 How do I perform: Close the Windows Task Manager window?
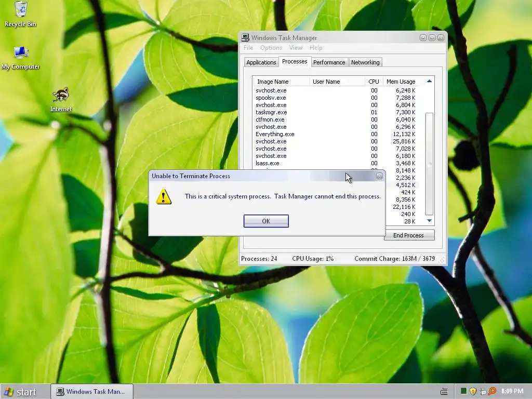pyautogui.click(x=441, y=37)
